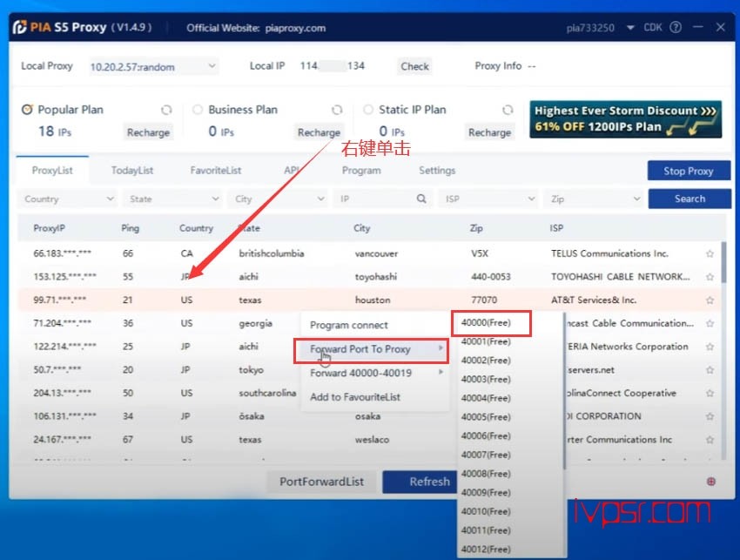Select the Popular Plan radio button
Viewport: 740px width, 560px height.
(27, 110)
